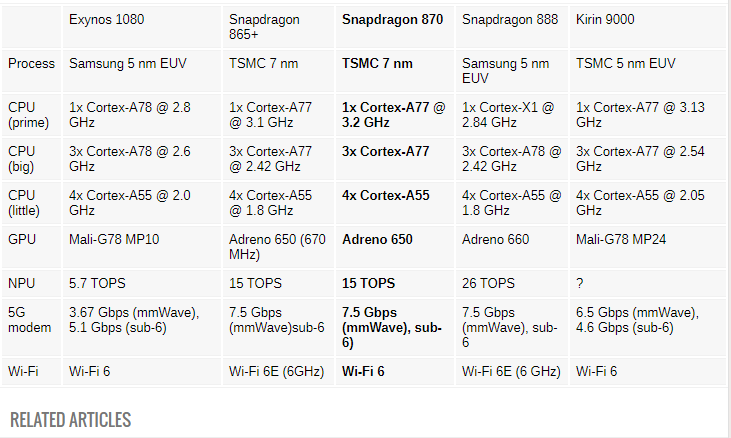
Task: Click the GPU row label
Action: pos(22,240)
